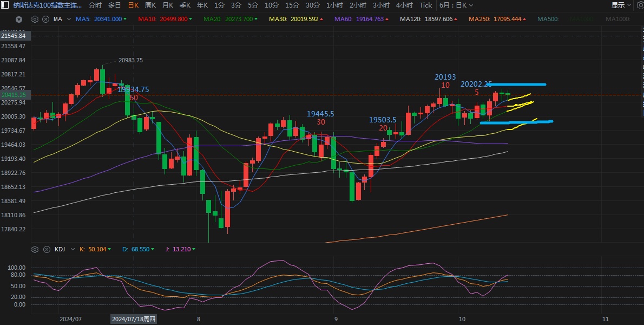This screenshot has height=325, width=644.
Task: Click the 2024/07/18 date marker on the time axis
Action: 134,319
